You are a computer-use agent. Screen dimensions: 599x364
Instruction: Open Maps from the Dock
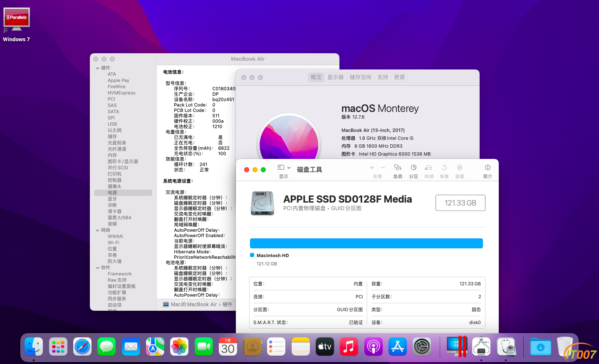(x=155, y=347)
